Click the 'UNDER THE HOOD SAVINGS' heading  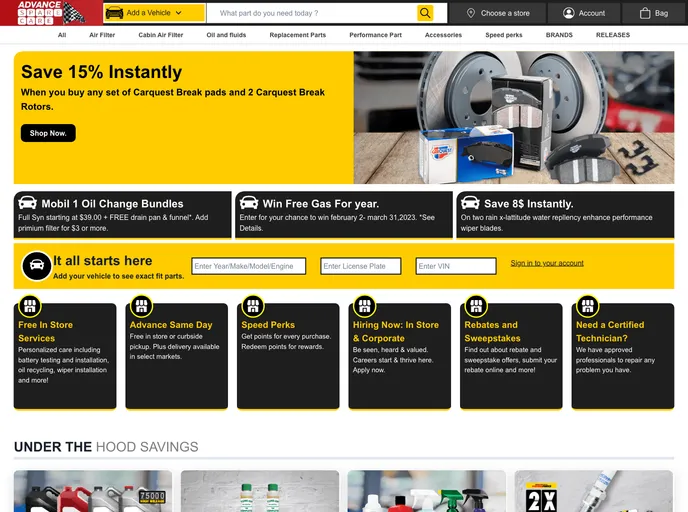[106, 447]
